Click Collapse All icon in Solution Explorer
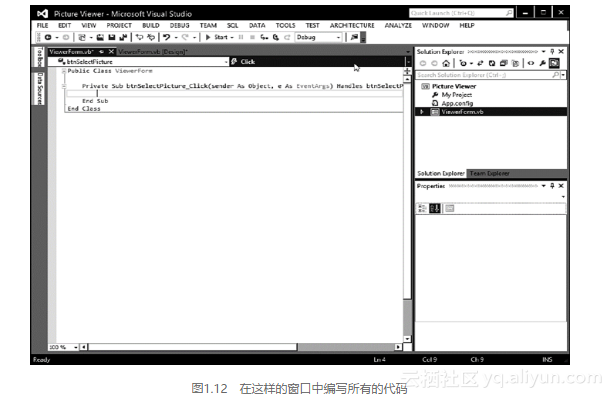The height and width of the screenshot is (399, 613). (504, 63)
